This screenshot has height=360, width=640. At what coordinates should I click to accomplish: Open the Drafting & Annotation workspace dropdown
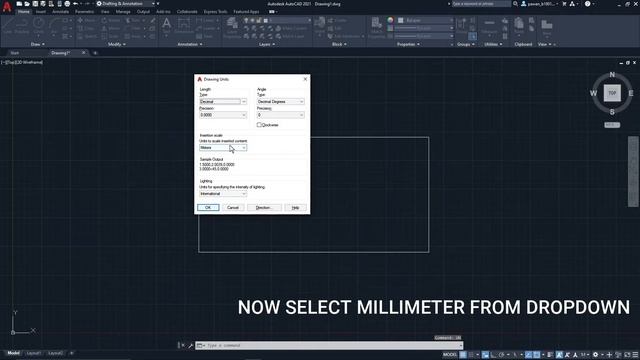(126, 4)
